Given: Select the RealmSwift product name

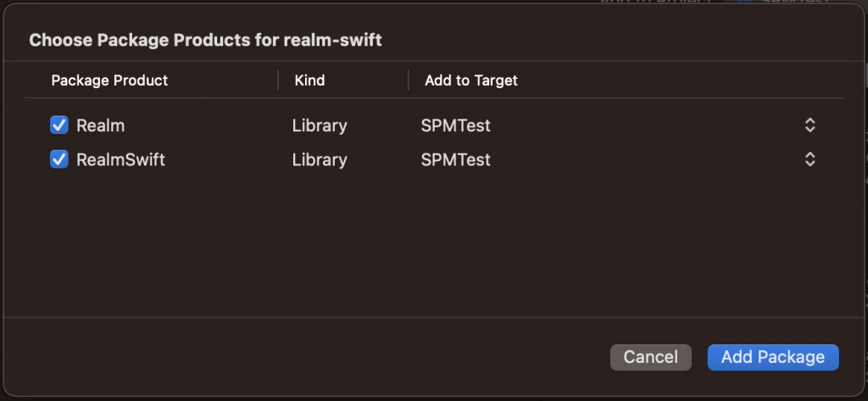Looking at the screenshot, I should 120,159.
